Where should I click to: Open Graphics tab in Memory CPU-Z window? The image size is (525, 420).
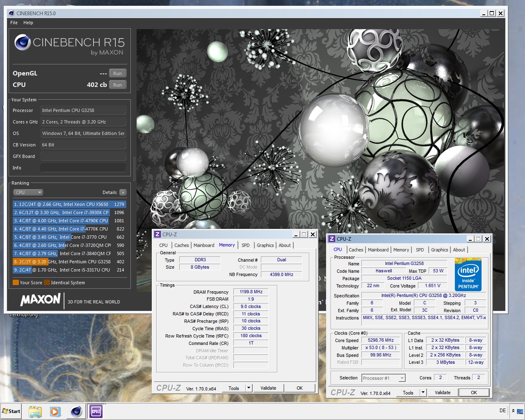(265, 245)
